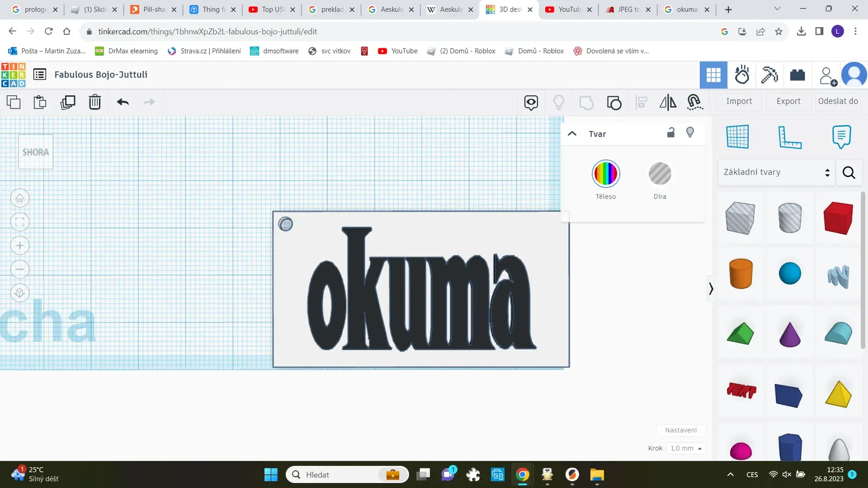Open the design list icon beside the title

40,74
